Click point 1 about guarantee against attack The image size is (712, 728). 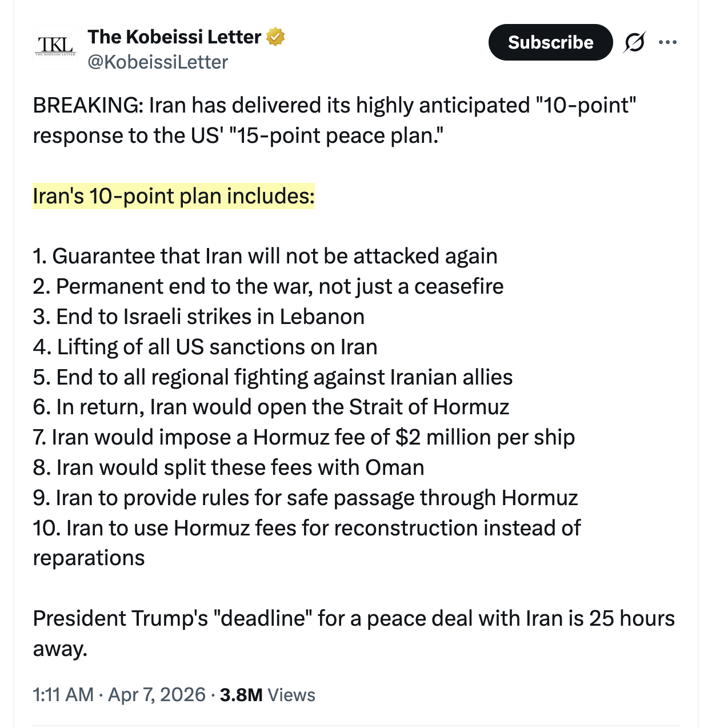tap(265, 256)
